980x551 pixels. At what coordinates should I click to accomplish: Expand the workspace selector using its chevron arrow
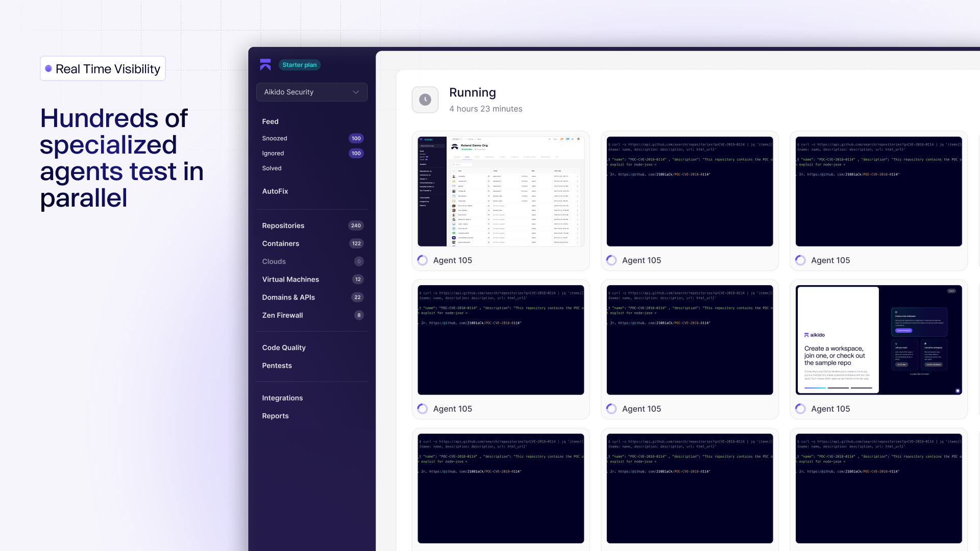356,92
